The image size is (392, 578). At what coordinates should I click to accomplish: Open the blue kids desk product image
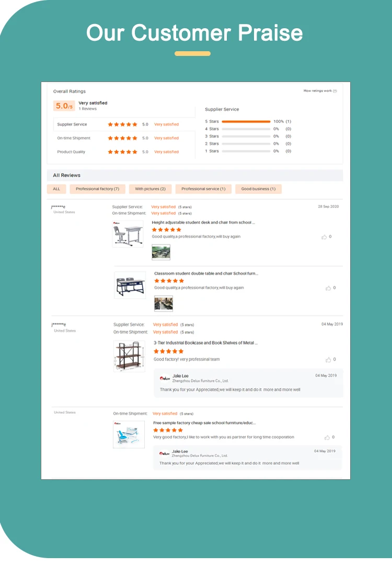click(129, 435)
